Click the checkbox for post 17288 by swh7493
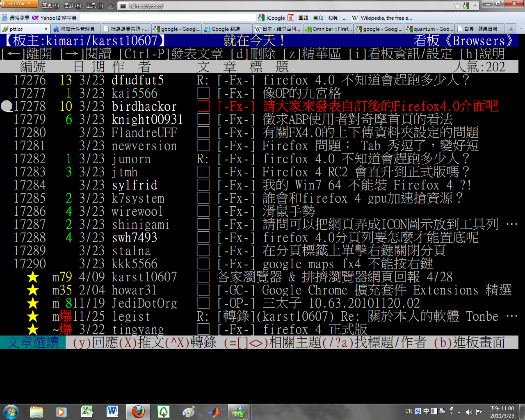Image resolution: width=525 pixels, height=420 pixels. (x=203, y=237)
